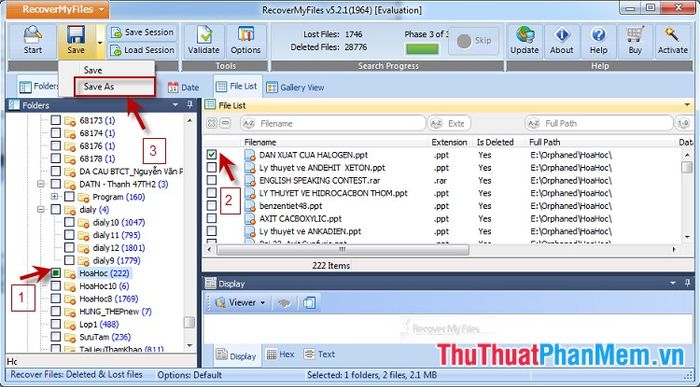
Task: Click the green search progress bar
Action: pyautogui.click(x=422, y=49)
